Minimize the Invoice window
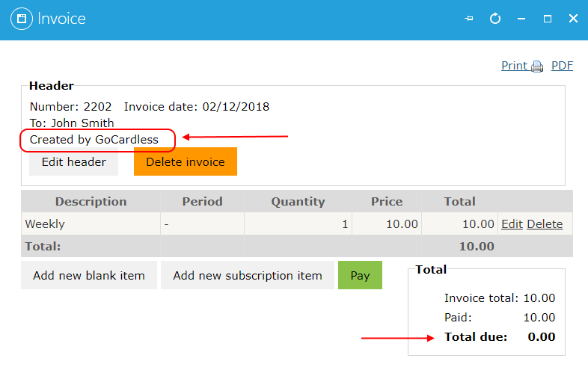The height and width of the screenshot is (373, 588). pos(521,19)
